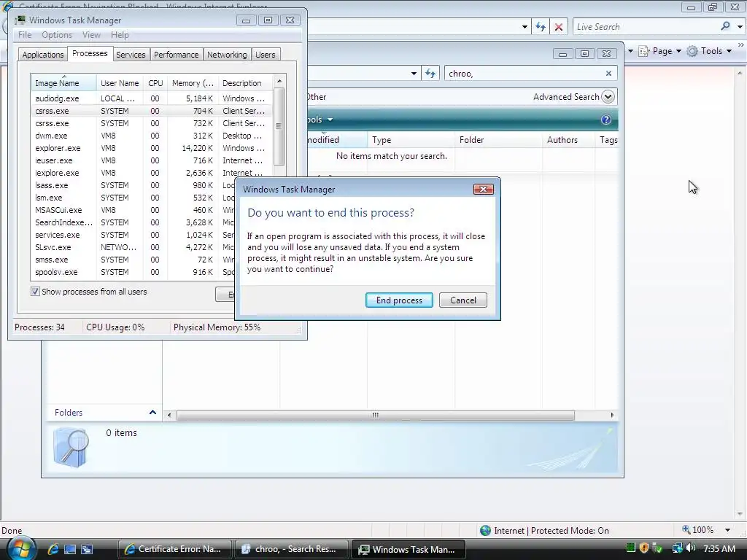Viewport: 747px width, 560px height.
Task: Switch to the Services tab
Action: 131,55
